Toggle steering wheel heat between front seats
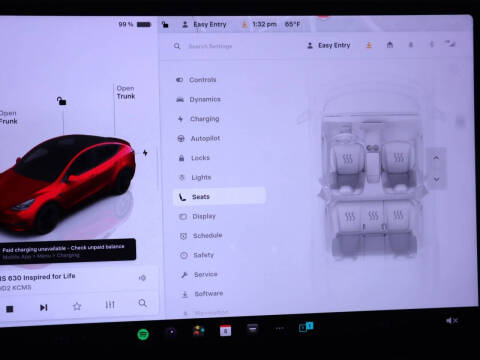 pos(373,148)
